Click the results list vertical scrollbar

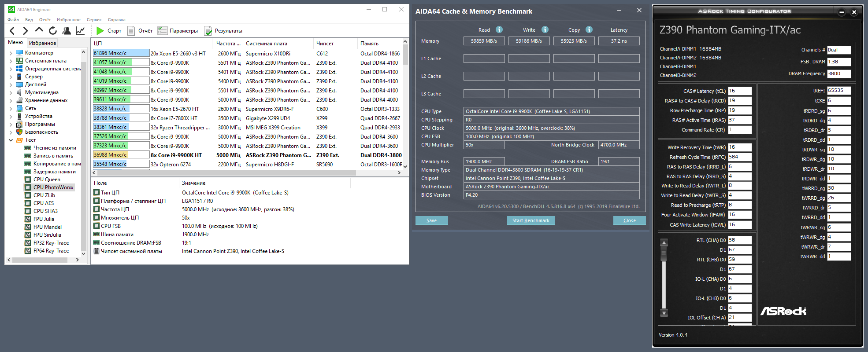coord(405,104)
